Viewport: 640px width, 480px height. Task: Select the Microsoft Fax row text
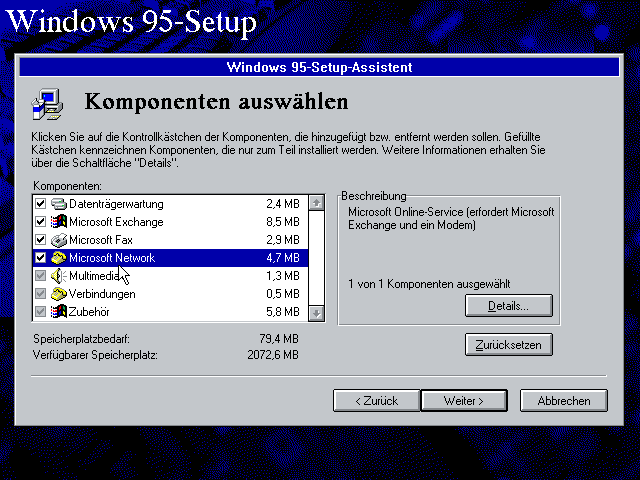click(101, 240)
